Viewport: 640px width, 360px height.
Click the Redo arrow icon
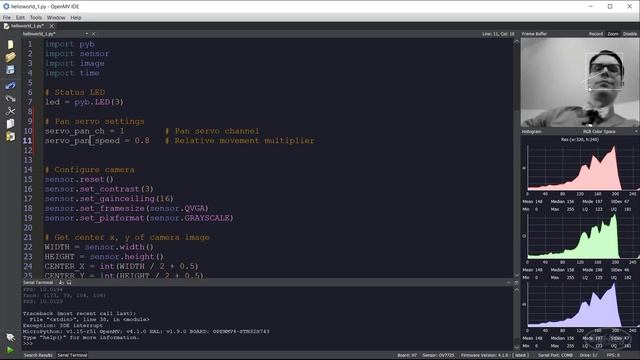coord(10,98)
